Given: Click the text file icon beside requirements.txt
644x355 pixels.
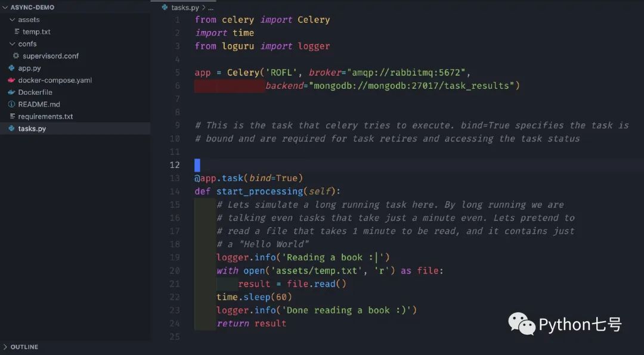Looking at the screenshot, I should click(13, 117).
